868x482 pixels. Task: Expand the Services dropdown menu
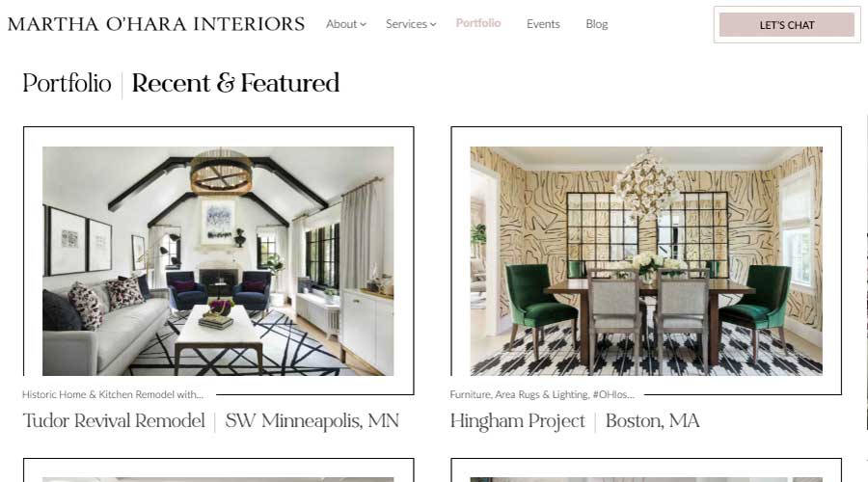pyautogui.click(x=411, y=24)
